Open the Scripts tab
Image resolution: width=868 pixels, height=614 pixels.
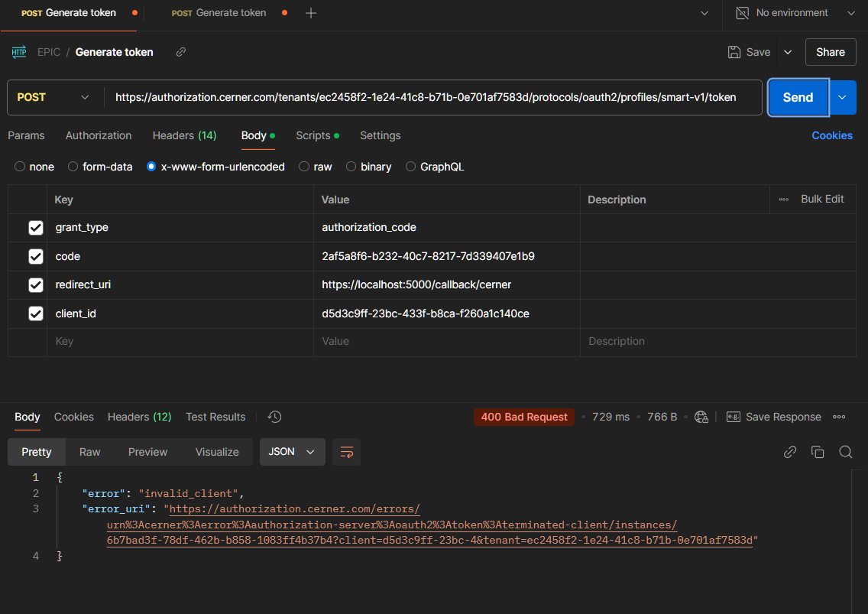pos(317,136)
